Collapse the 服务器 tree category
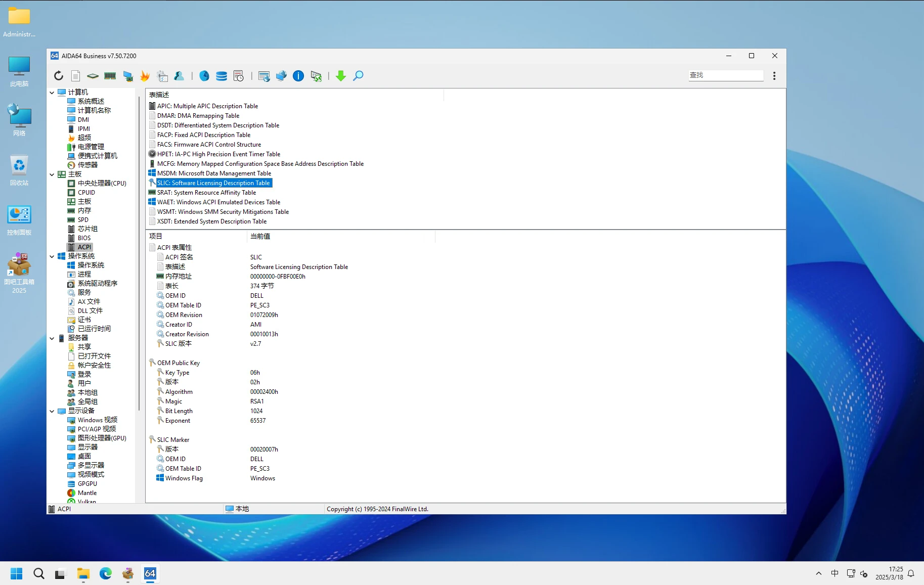The height and width of the screenshot is (585, 924). pyautogui.click(x=52, y=338)
